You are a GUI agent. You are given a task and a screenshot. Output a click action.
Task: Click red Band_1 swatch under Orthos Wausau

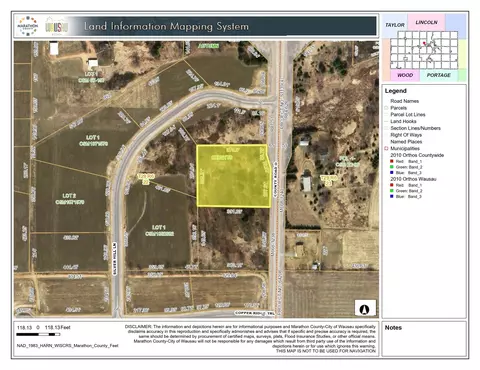[392, 185]
